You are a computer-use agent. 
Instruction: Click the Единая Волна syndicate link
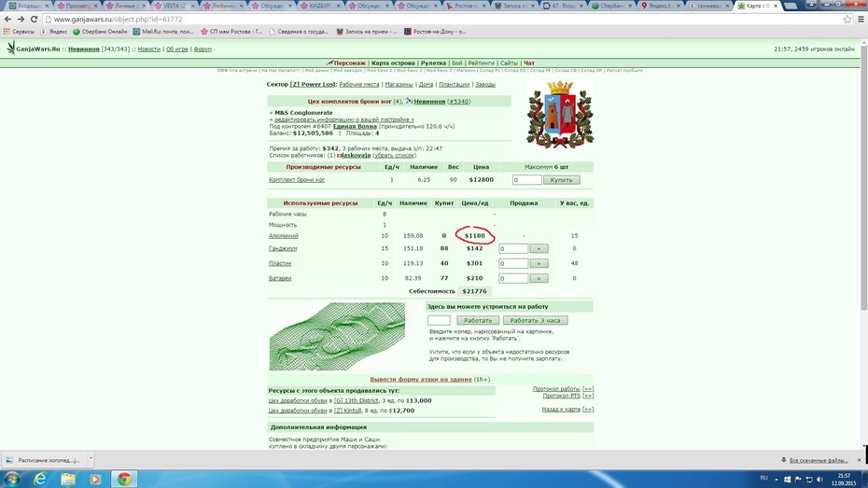355,126
